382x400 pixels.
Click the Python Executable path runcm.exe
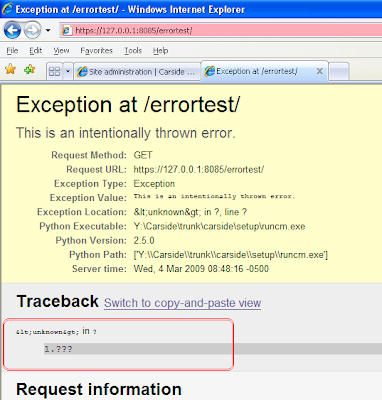coord(219,226)
